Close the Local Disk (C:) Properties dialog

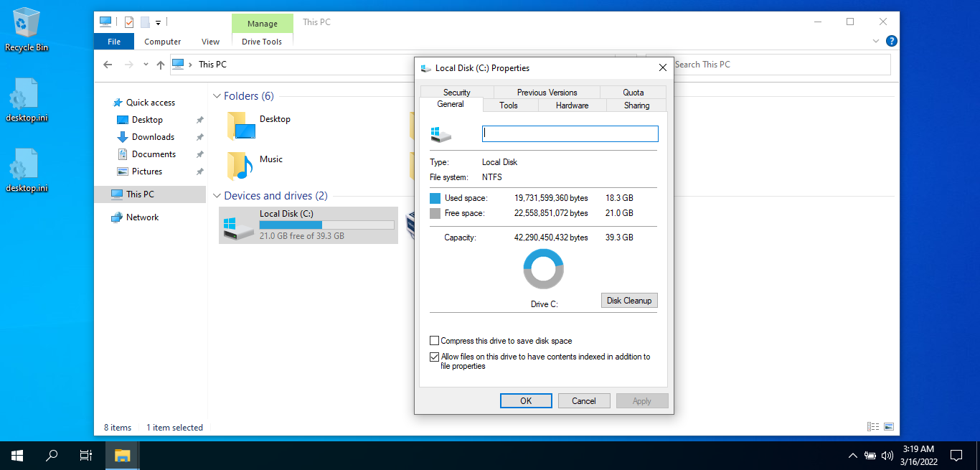coord(663,67)
